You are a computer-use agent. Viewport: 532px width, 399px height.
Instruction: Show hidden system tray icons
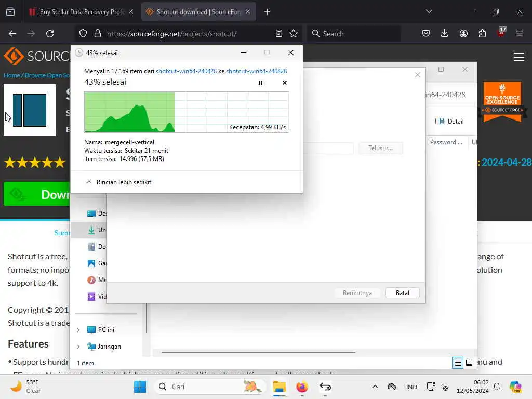tap(375, 387)
